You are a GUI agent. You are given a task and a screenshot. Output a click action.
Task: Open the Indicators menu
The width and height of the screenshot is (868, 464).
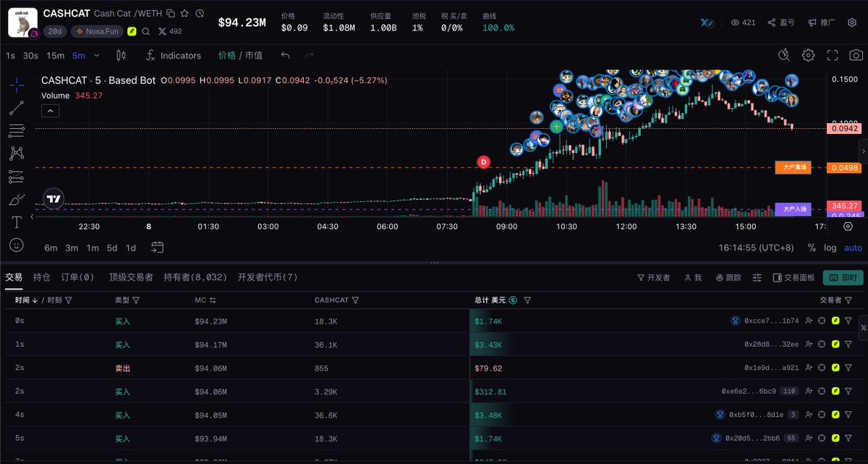(173, 56)
